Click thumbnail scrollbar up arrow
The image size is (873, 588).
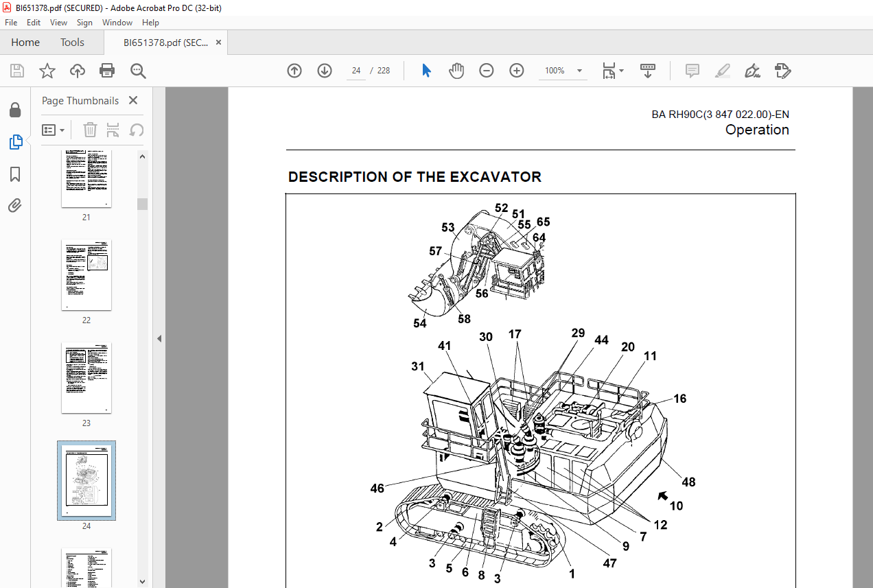(x=143, y=156)
